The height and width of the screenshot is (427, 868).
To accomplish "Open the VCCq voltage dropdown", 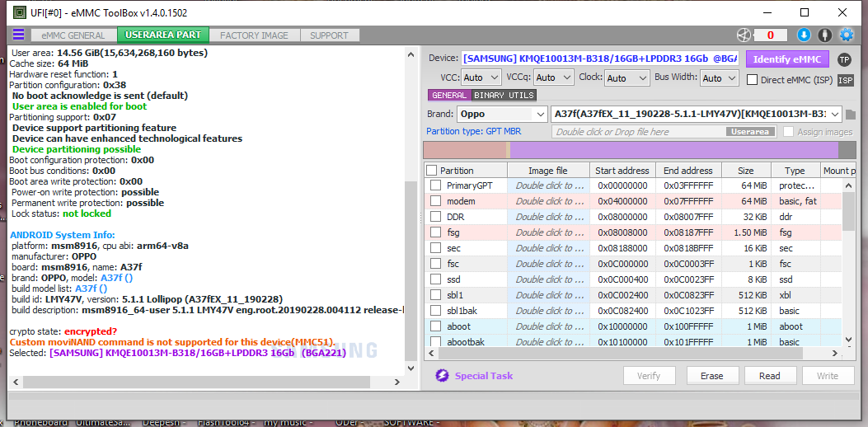I will pyautogui.click(x=554, y=78).
